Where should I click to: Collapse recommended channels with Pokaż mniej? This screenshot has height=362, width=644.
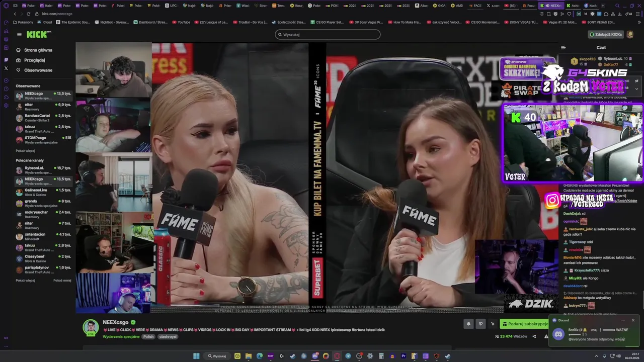pyautogui.click(x=62, y=281)
